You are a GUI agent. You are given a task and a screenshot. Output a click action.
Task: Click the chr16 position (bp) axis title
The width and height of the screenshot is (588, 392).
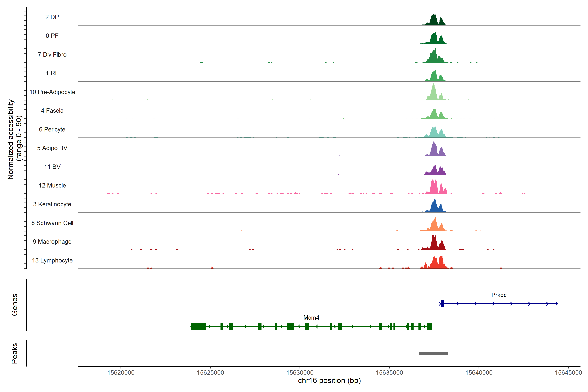tap(329, 381)
